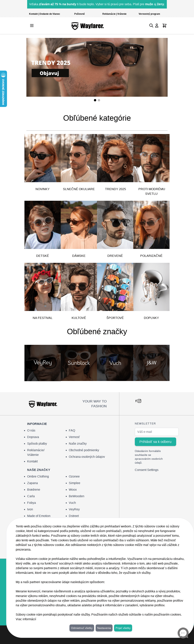194x644 pixels.
Task: Open the Overené zákazníkmi side tab
Action: 3,89
